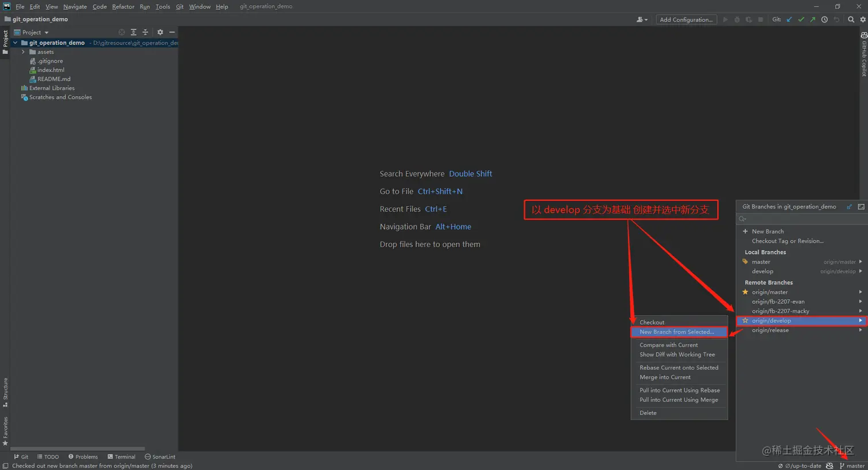868x470 pixels.
Task: Expand submenu arrow for local develop branch
Action: point(861,271)
